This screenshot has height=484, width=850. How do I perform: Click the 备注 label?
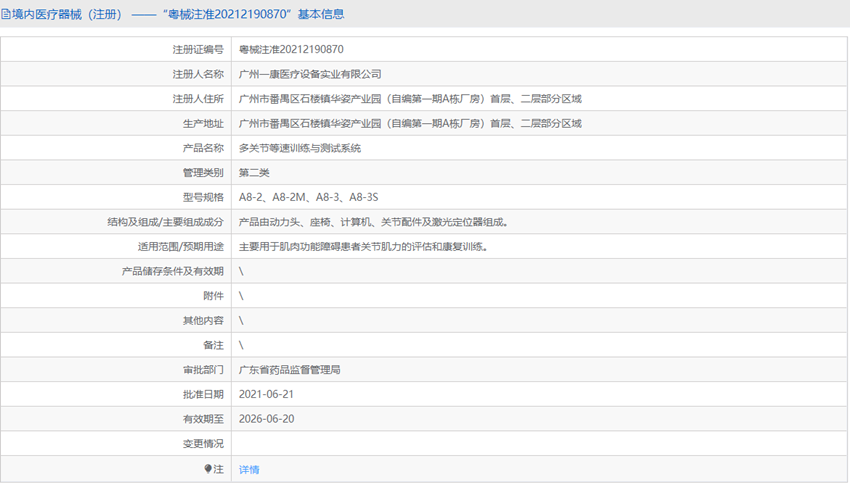pyautogui.click(x=213, y=345)
